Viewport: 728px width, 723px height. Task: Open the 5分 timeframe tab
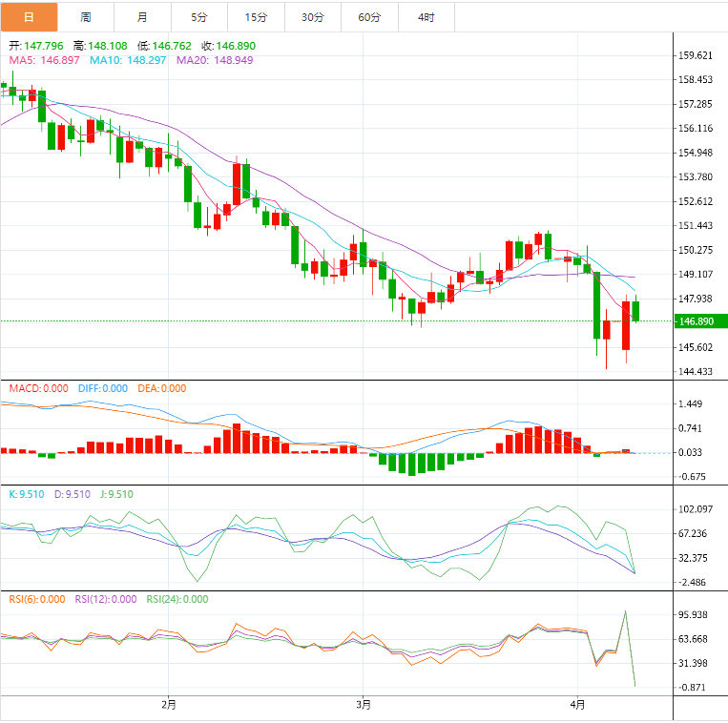click(x=199, y=17)
